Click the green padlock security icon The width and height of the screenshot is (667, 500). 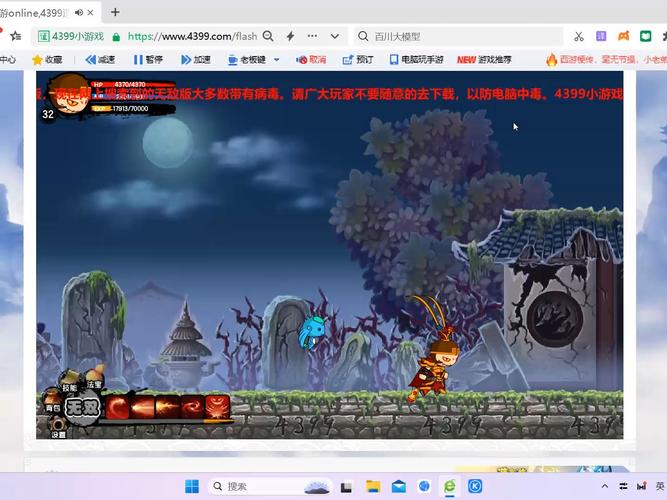point(116,37)
